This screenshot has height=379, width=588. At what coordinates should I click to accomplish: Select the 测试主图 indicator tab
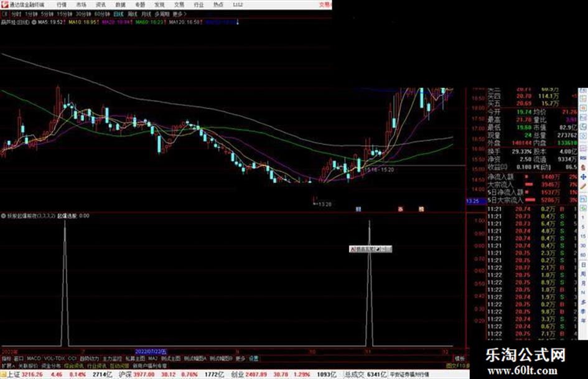[170, 358]
